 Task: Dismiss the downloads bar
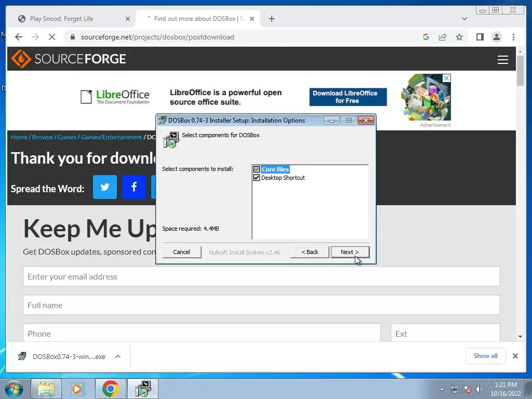515,356
